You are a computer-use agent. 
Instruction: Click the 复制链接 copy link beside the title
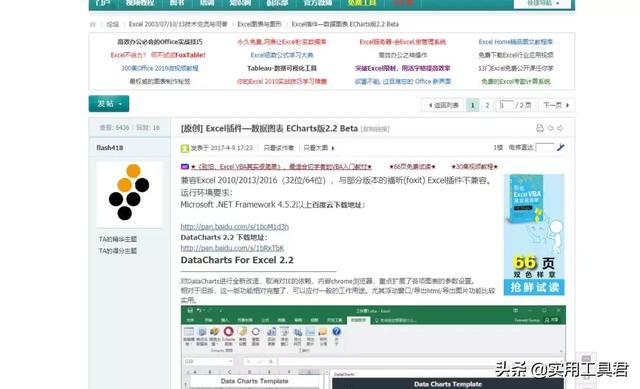(x=375, y=129)
